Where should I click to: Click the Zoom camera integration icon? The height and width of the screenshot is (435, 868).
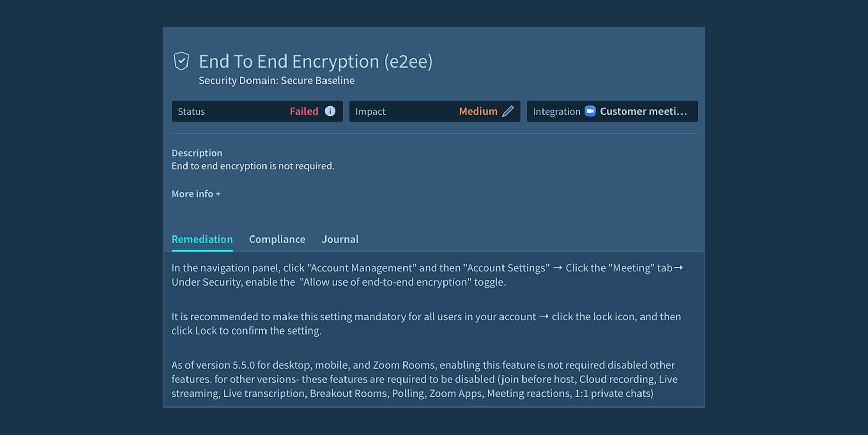coord(590,111)
